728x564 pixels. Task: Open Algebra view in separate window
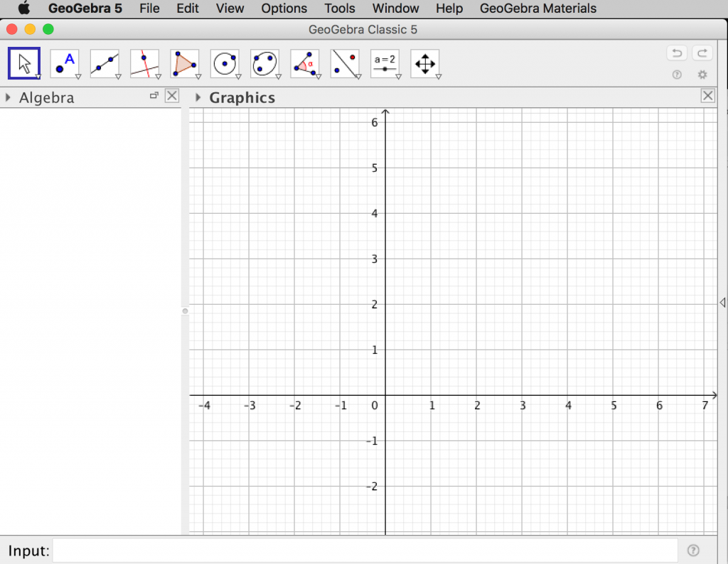(x=154, y=96)
